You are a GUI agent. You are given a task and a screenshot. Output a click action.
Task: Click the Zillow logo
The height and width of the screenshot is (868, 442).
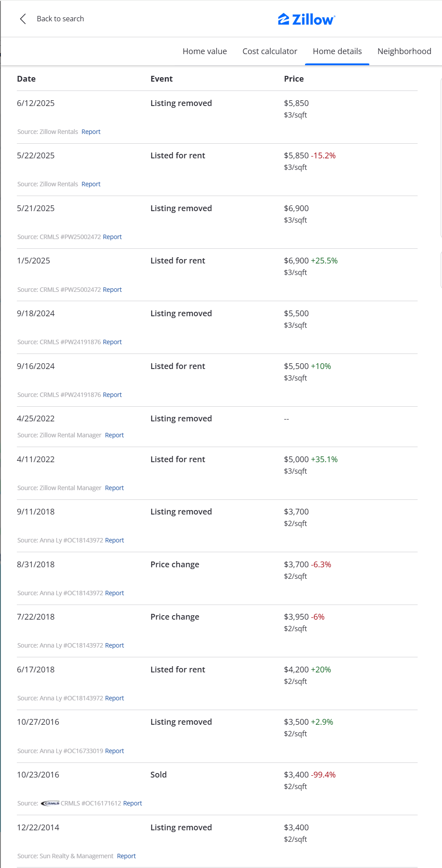(x=306, y=19)
